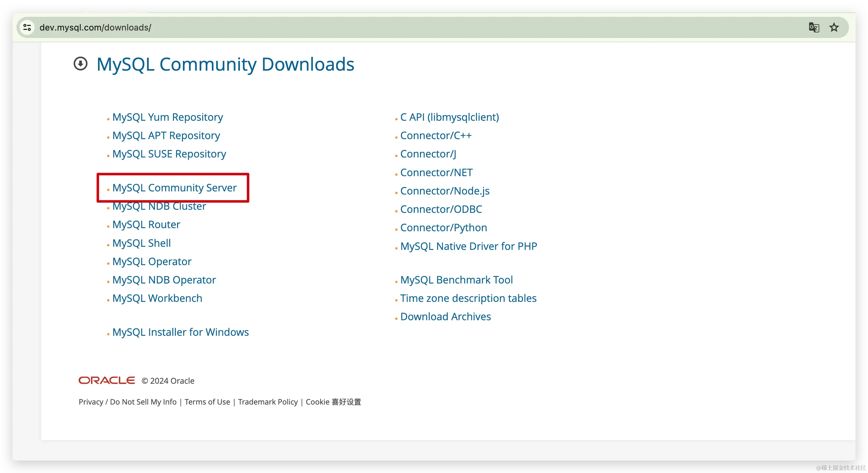Open Trademark Policy footer link
Viewport: 868px width, 473px height.
click(x=268, y=402)
